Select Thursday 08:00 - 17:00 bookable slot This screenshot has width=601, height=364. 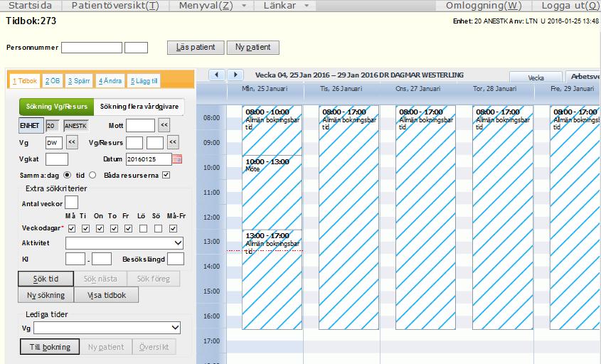point(503,218)
